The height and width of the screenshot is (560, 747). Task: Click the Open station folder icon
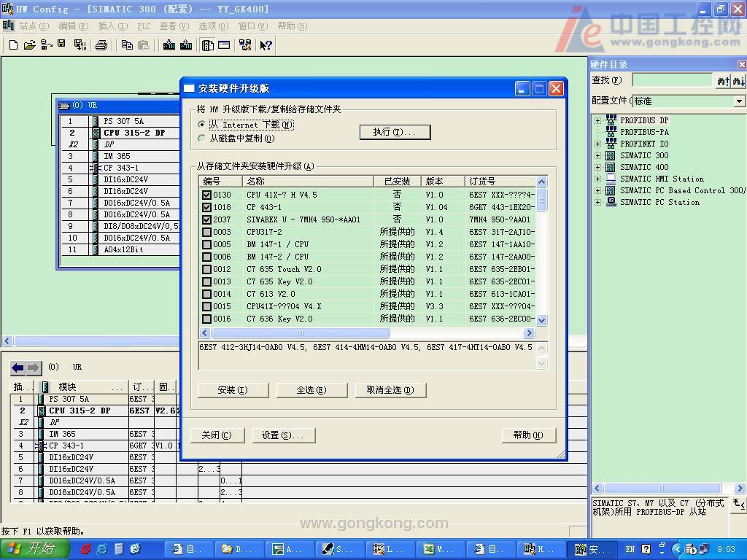[x=29, y=45]
